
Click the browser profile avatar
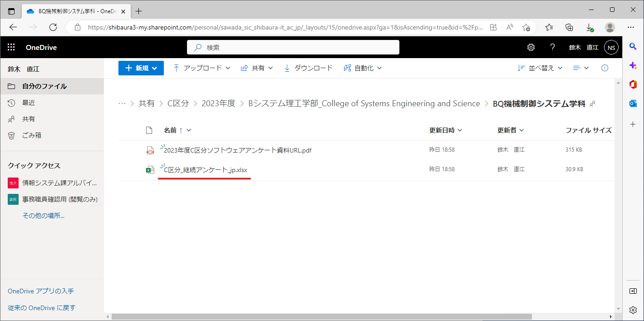[x=610, y=27]
